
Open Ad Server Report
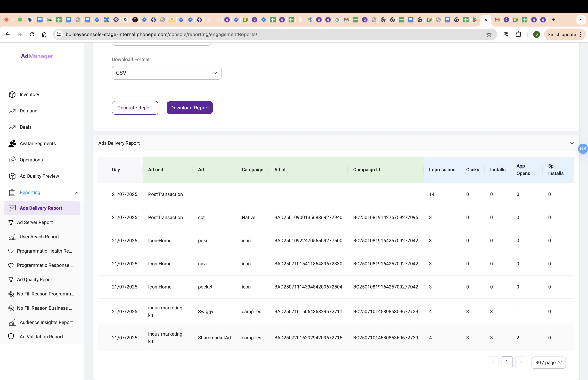[x=35, y=222]
